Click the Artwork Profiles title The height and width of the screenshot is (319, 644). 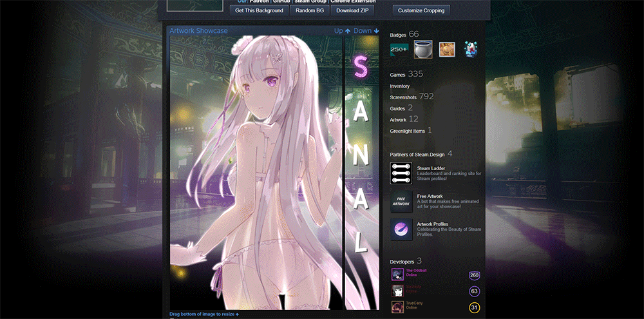(x=433, y=224)
